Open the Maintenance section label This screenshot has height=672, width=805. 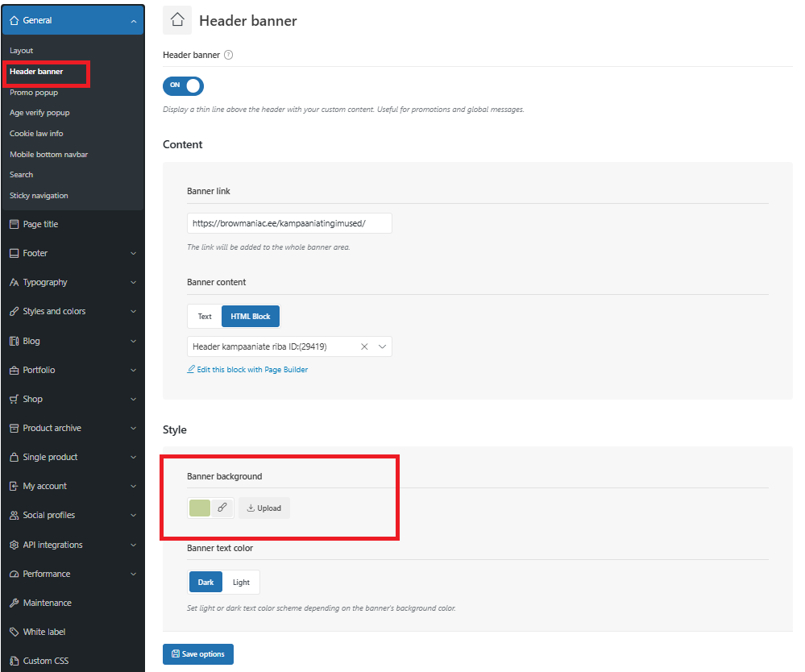pos(48,603)
